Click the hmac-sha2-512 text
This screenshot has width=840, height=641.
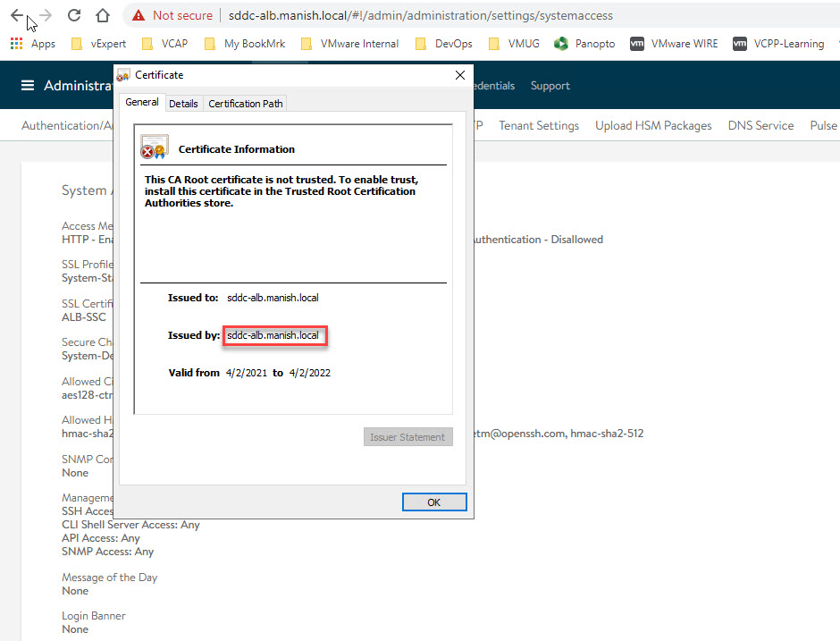[607, 434]
